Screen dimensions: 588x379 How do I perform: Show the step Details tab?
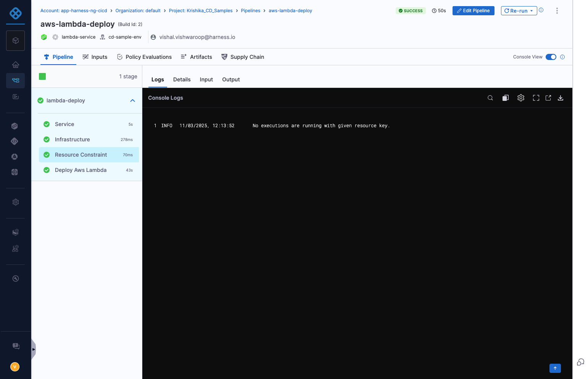(182, 79)
